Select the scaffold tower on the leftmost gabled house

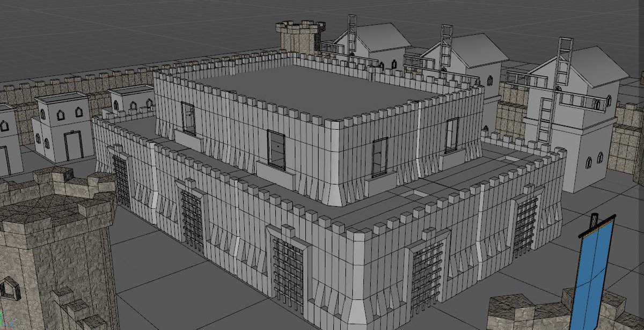click(x=352, y=33)
